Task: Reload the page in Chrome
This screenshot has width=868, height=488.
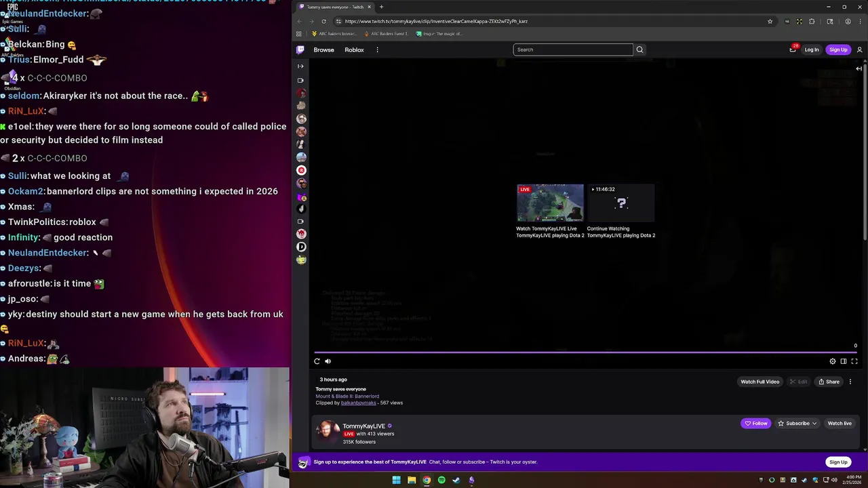Action: tap(323, 21)
